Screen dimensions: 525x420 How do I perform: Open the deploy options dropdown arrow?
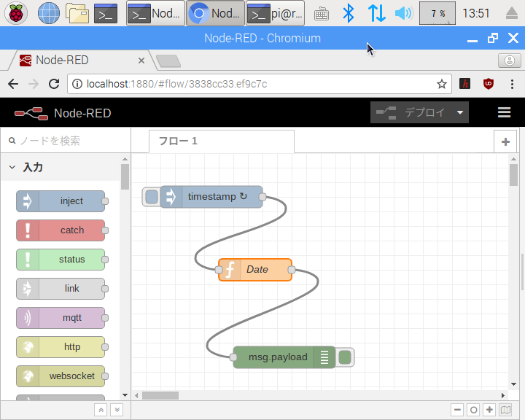pyautogui.click(x=459, y=113)
